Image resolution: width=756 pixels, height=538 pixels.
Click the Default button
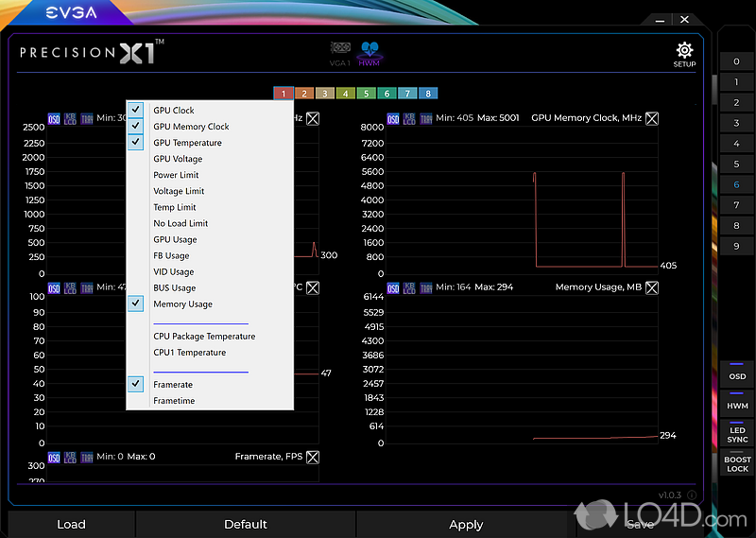pos(246,525)
